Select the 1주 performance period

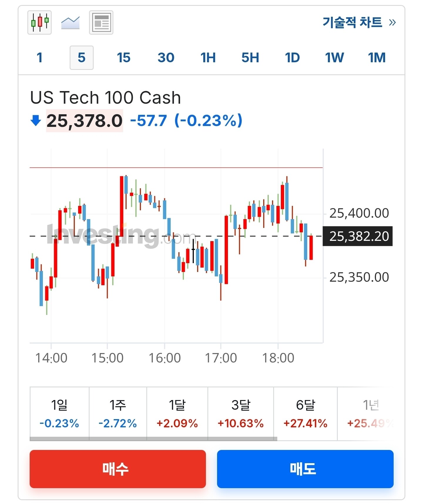[x=118, y=413]
